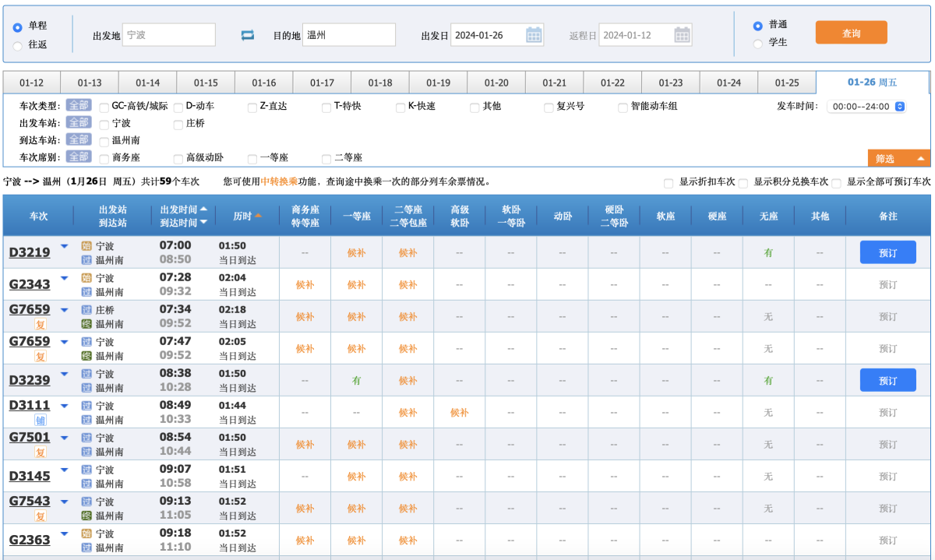Select the 往返 round-trip radio option
Image resolution: width=935 pixels, height=560 pixels.
click(x=17, y=45)
